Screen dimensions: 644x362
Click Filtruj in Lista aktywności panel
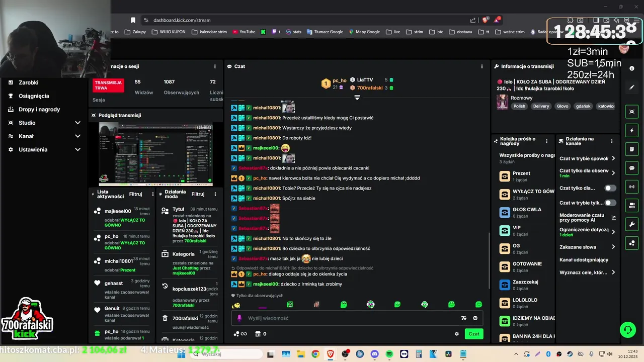(x=135, y=194)
